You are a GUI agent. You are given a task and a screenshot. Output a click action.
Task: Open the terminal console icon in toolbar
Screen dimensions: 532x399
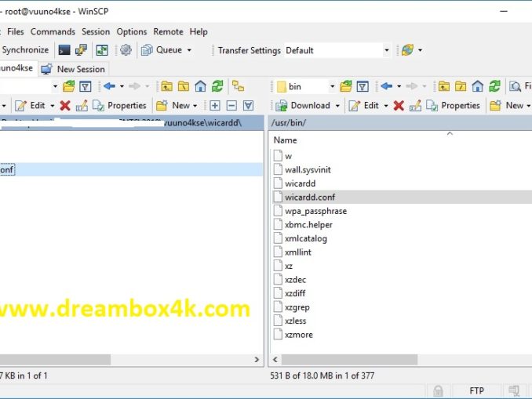coord(64,50)
